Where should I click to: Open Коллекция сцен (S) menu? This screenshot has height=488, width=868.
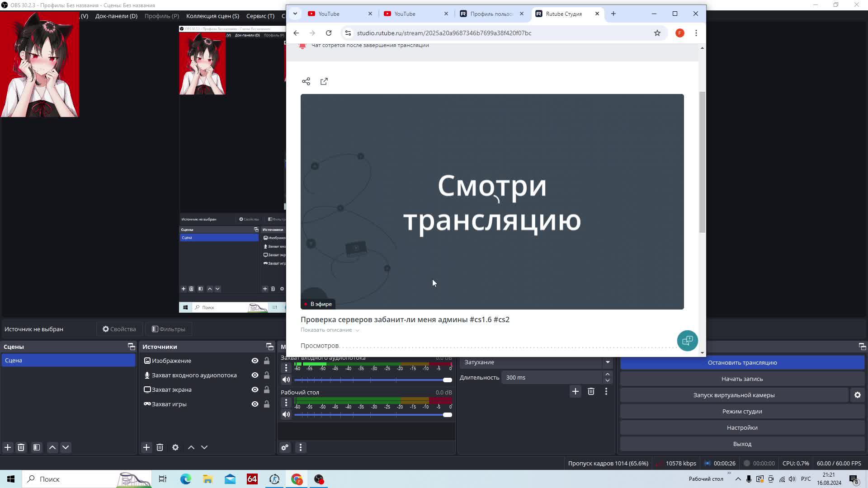(x=212, y=16)
